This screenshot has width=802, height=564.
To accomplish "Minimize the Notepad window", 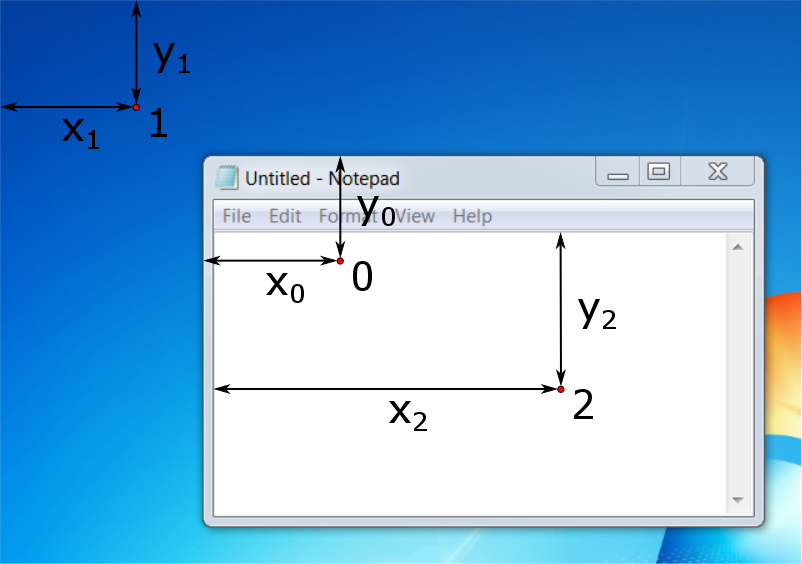I will click(618, 173).
